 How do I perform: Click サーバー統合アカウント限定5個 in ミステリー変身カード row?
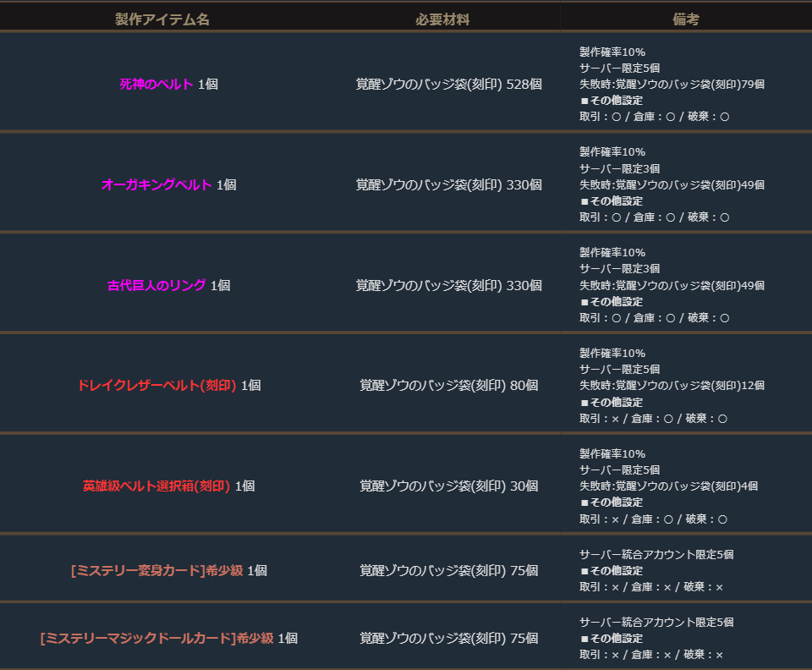tap(656, 555)
